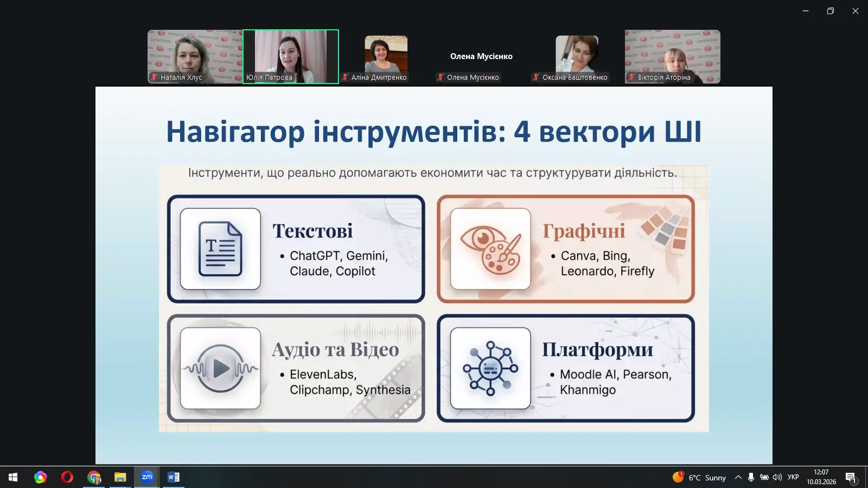Open the clock showing 12:07

pos(821,477)
